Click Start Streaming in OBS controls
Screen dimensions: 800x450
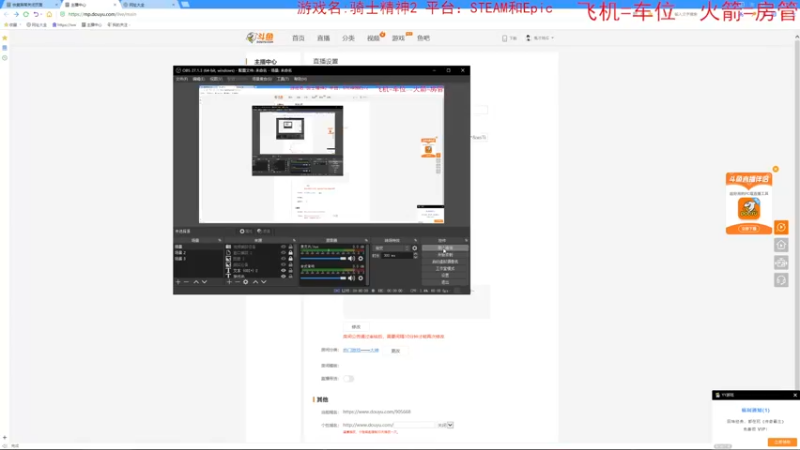tap(445, 248)
